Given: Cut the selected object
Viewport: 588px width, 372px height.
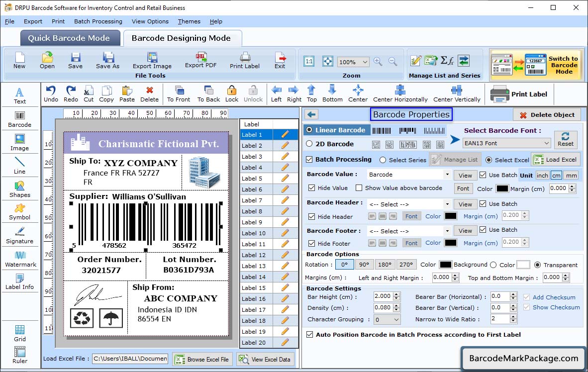Looking at the screenshot, I should click(x=89, y=94).
